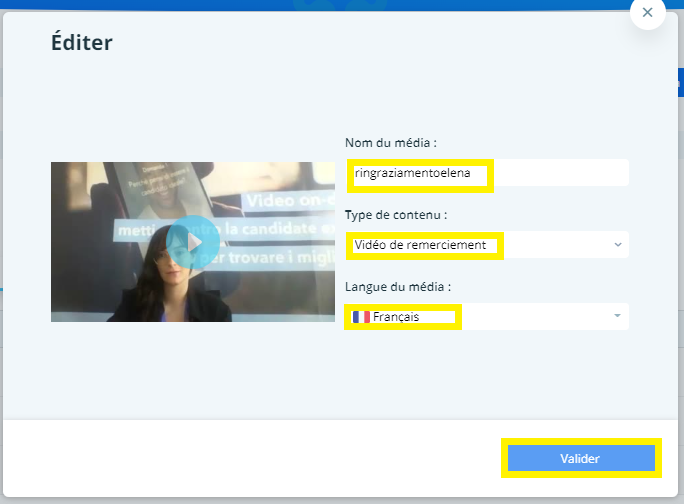
Task: Click the ringraziamentoelena text in name field
Action: click(x=412, y=174)
